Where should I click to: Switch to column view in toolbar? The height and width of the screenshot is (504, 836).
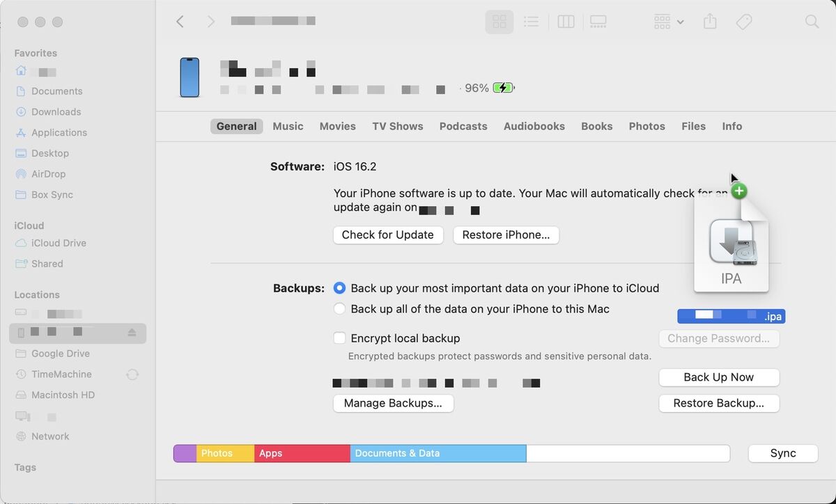click(x=566, y=22)
